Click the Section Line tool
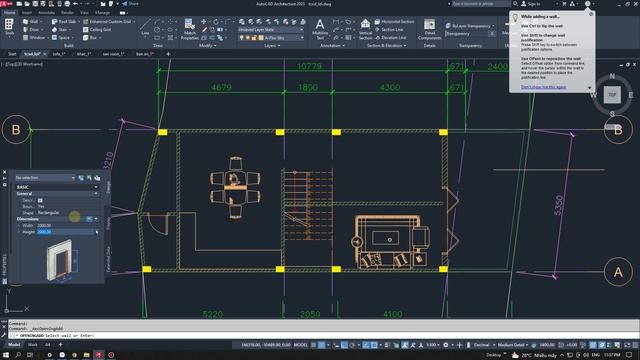This screenshot has height=360, width=640. click(390, 29)
